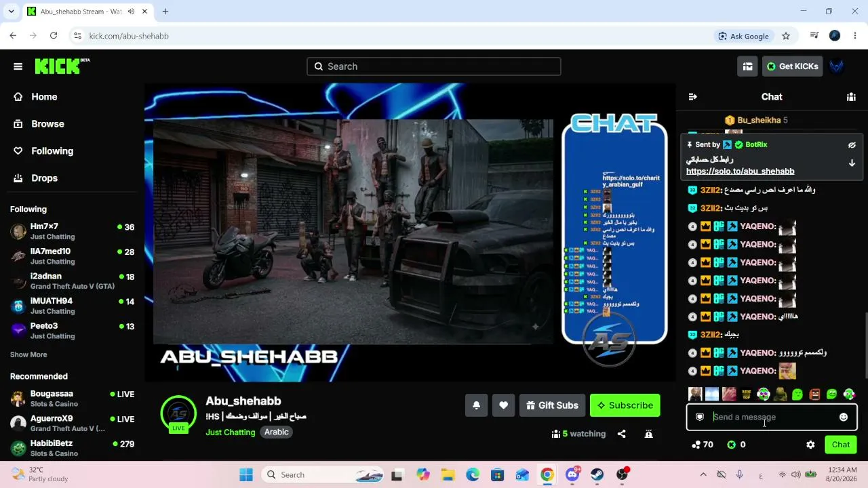Go to Home in the sidebar
868x488 pixels.
44,97
